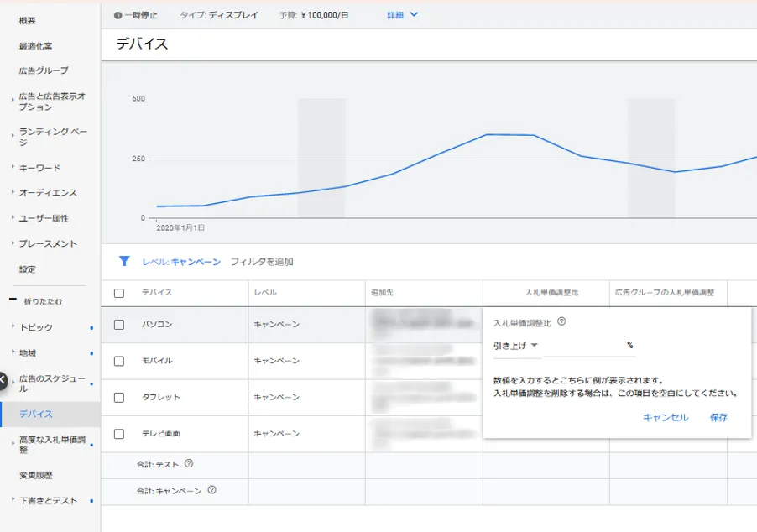This screenshot has width=757, height=532.
Task: Expand the 詳細 dropdown chevron
Action: (414, 14)
